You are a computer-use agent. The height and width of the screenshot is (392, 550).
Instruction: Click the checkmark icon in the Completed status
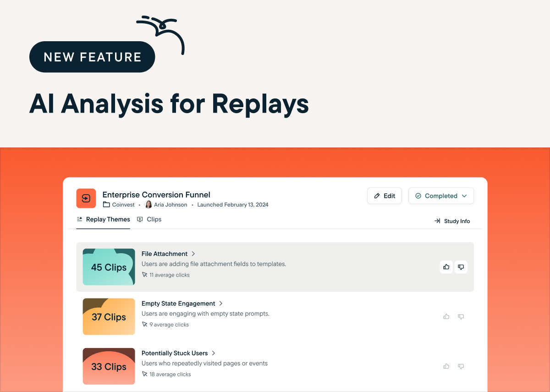pos(418,196)
